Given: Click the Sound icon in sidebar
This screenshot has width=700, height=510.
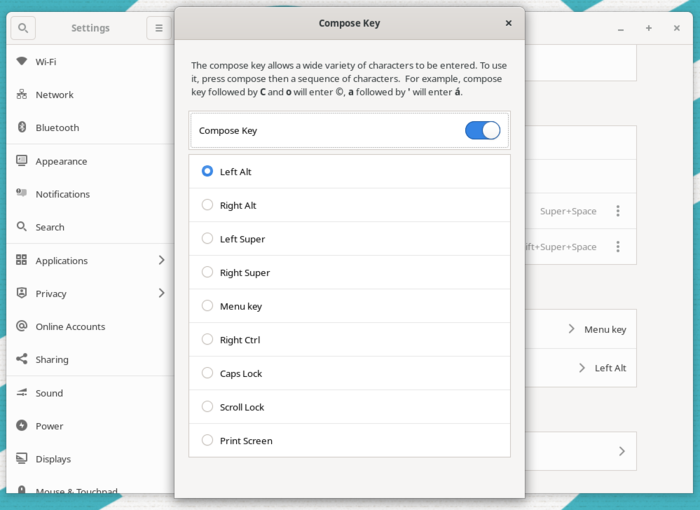Looking at the screenshot, I should point(21,393).
